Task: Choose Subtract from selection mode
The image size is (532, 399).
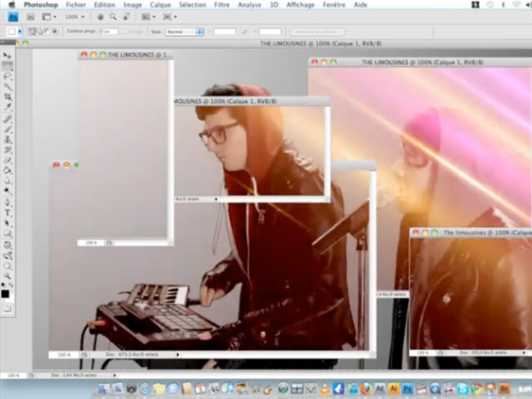Action: tap(47, 32)
